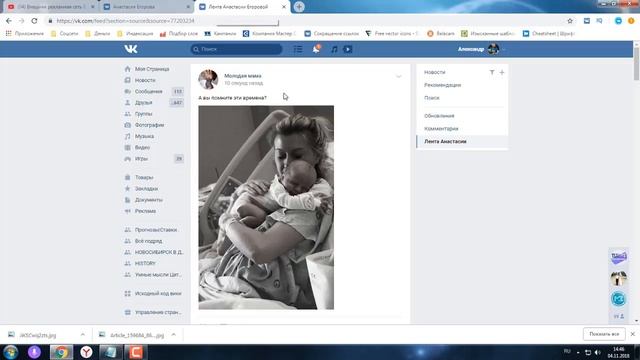The width and height of the screenshot is (640, 360).
Task: Bookmark this page with the star icon
Action: (x=570, y=21)
